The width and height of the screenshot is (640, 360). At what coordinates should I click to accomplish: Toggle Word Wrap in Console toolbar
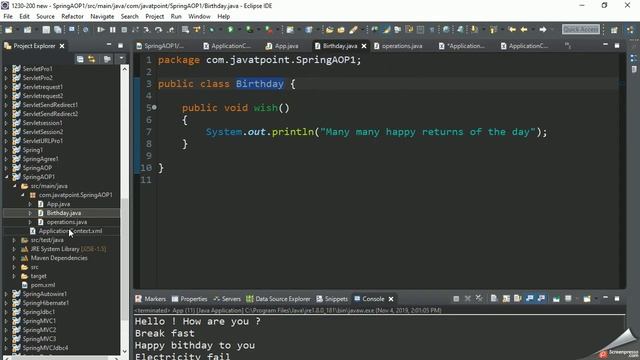(518, 299)
